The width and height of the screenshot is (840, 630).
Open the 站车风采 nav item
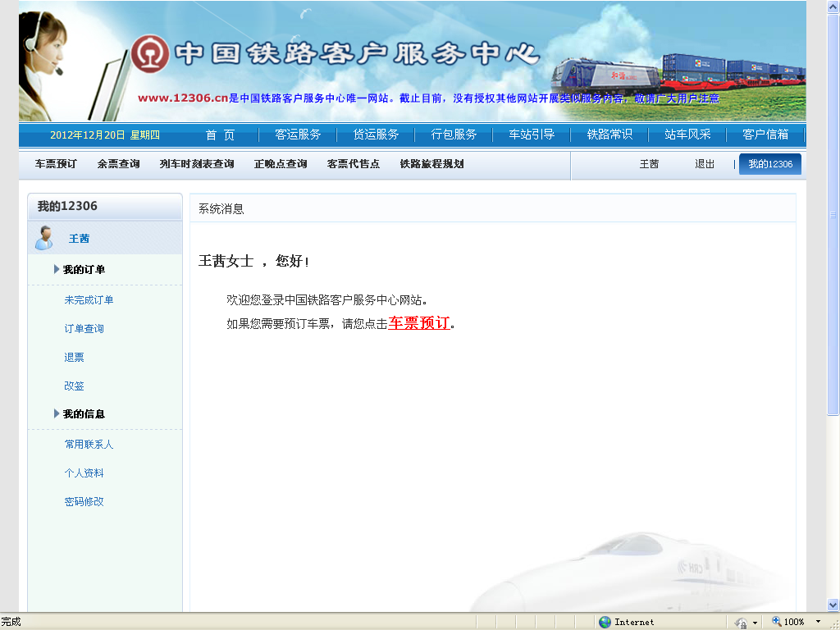point(687,135)
